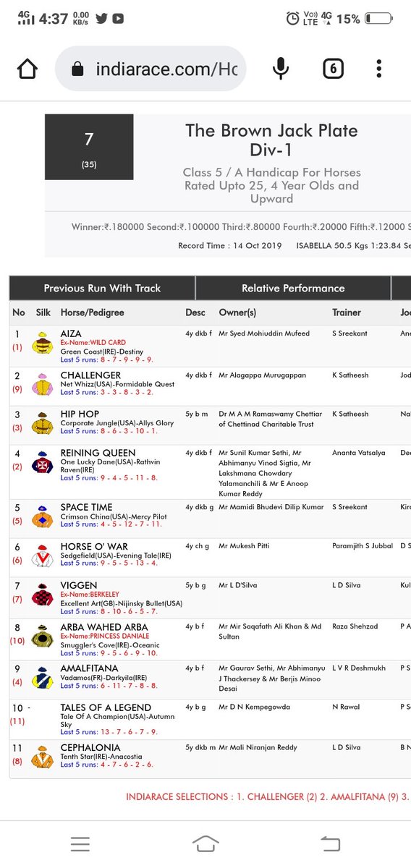Click HORSE O' WAR jockey silk icon
The height and width of the screenshot is (868, 411).
pos(42,556)
